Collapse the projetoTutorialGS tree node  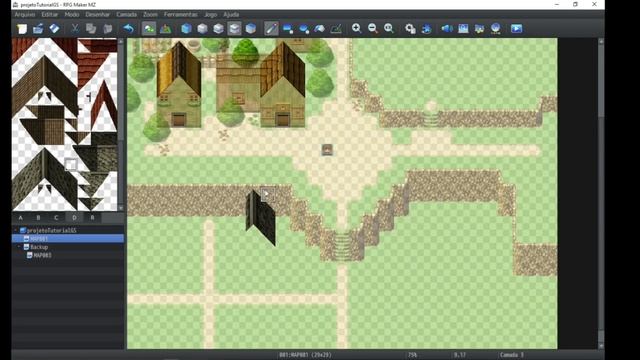point(16,230)
